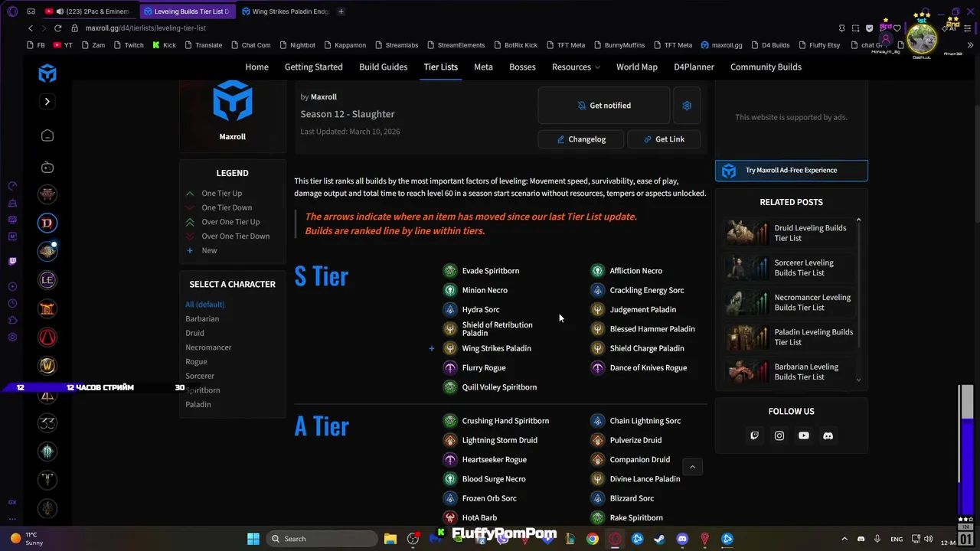Open the page settings gear next to Get notified

(x=687, y=106)
